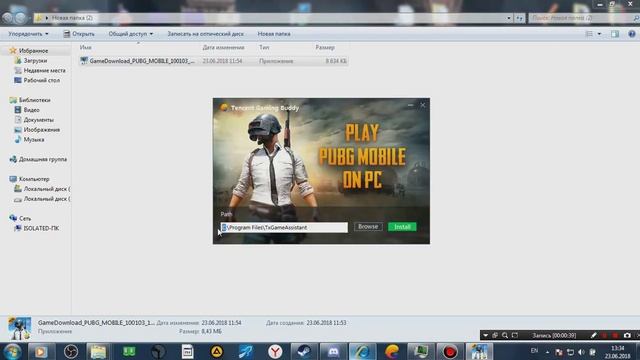Open the media player taskbar icon

[40, 351]
